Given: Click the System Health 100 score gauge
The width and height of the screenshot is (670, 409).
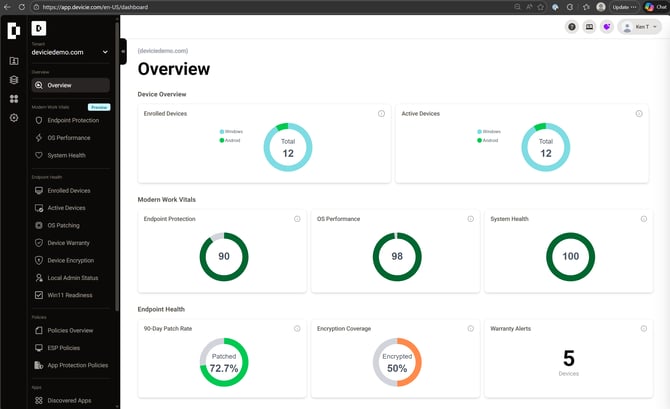Looking at the screenshot, I should click(570, 256).
